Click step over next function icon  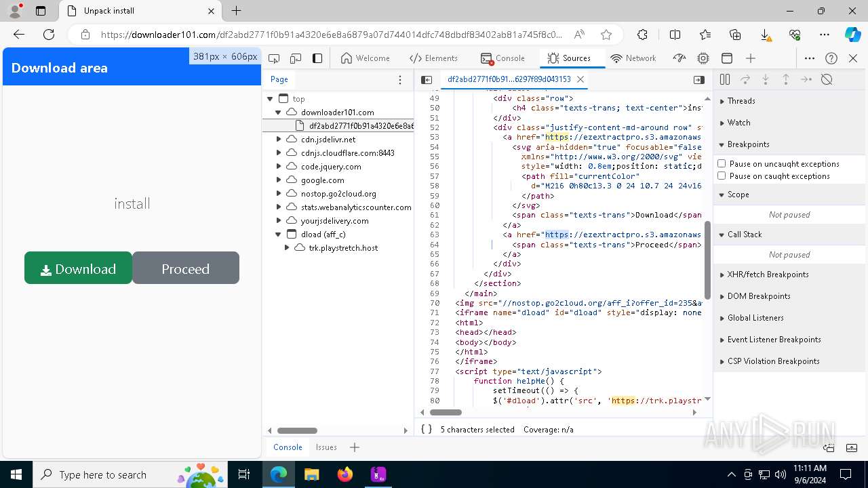point(745,79)
